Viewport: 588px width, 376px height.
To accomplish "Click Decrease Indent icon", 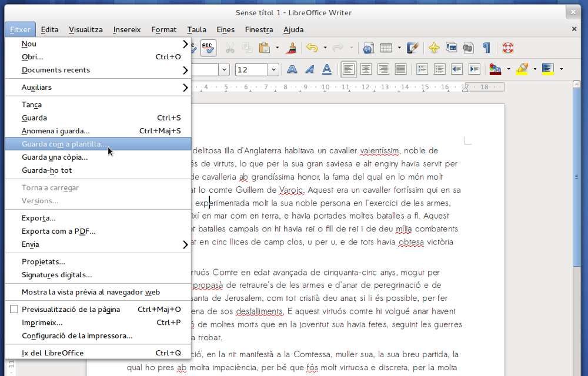I will 457,69.
